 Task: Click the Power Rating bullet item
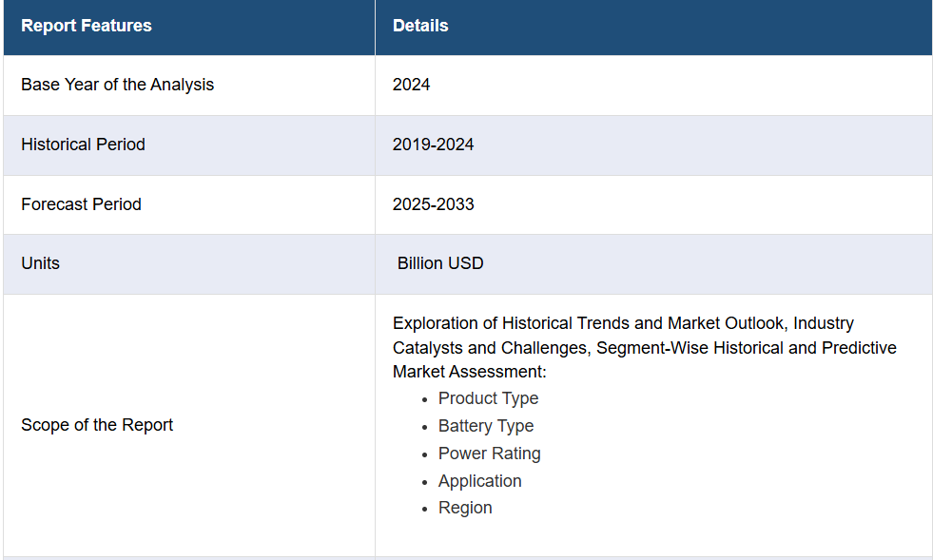(x=489, y=454)
